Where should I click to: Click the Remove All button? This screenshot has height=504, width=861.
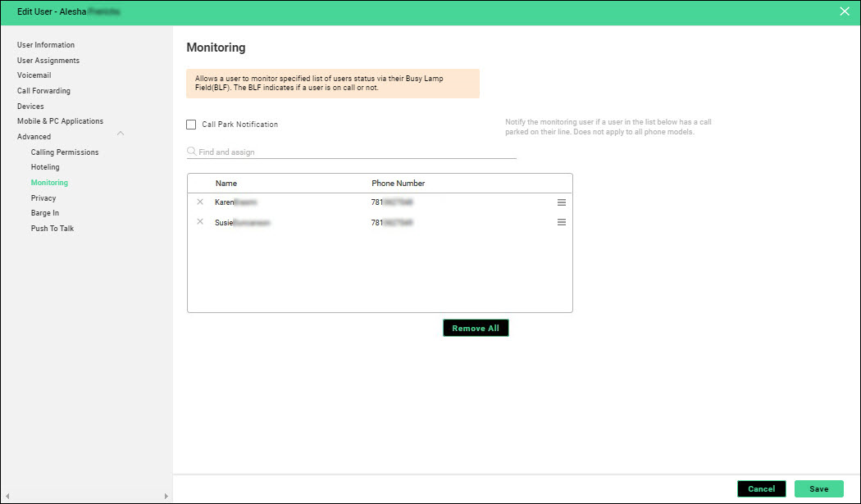point(476,328)
